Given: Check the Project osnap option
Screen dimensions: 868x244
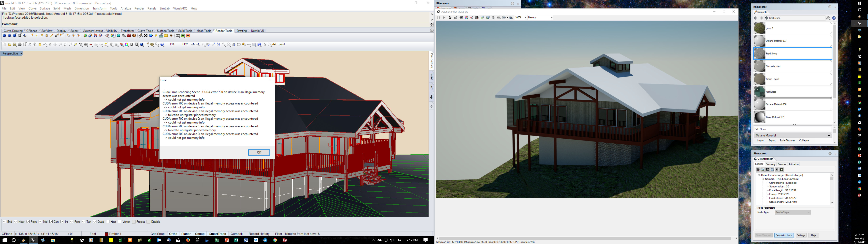Looking at the screenshot, I should click(134, 222).
